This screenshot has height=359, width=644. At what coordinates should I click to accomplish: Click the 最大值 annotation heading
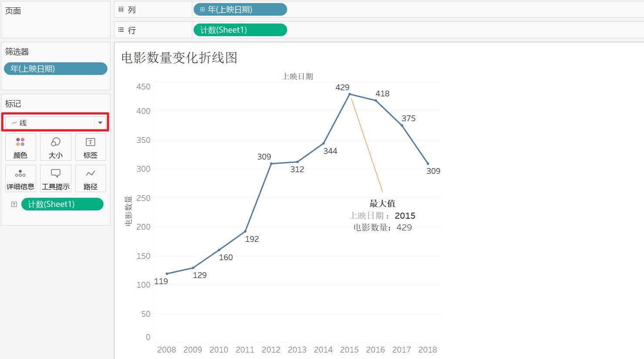coord(382,203)
